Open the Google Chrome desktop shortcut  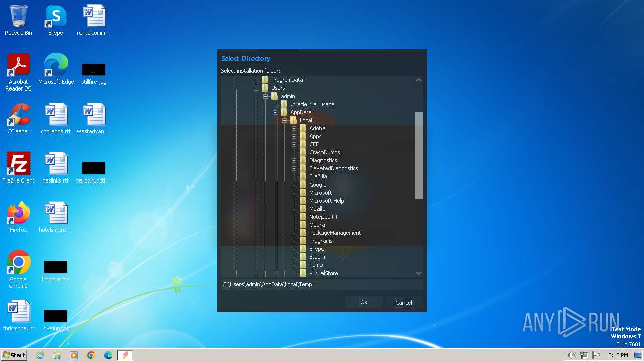click(18, 269)
